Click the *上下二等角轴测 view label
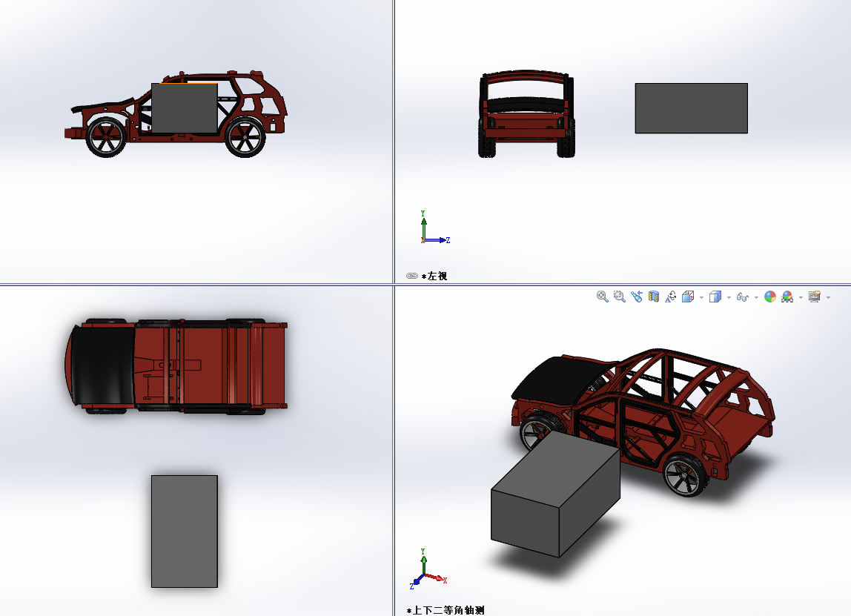Viewport: 851px width, 616px height. [446, 610]
